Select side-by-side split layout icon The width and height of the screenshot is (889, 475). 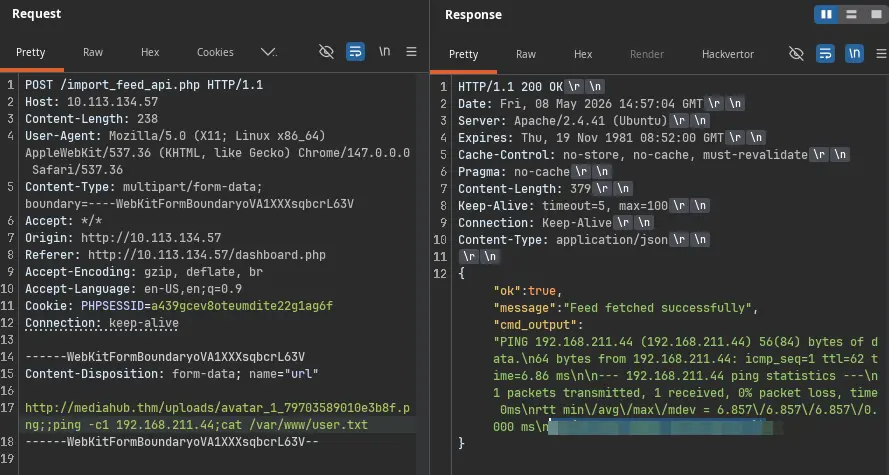pos(827,15)
